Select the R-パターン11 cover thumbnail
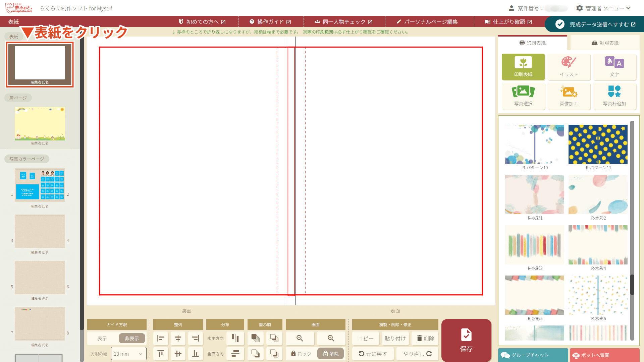 (598, 144)
